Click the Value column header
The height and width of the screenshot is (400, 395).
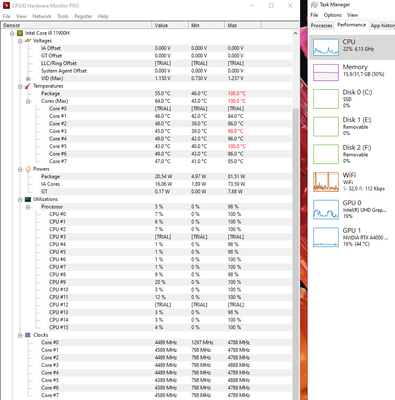[170, 25]
